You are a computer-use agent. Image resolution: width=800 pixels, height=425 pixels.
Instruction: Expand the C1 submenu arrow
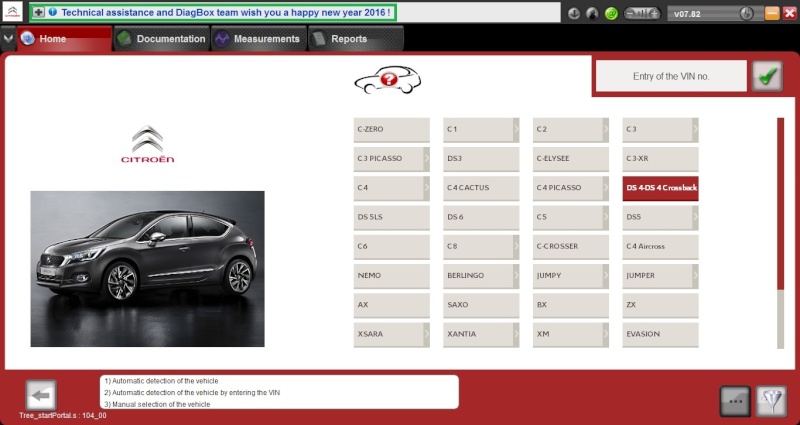[516, 130]
